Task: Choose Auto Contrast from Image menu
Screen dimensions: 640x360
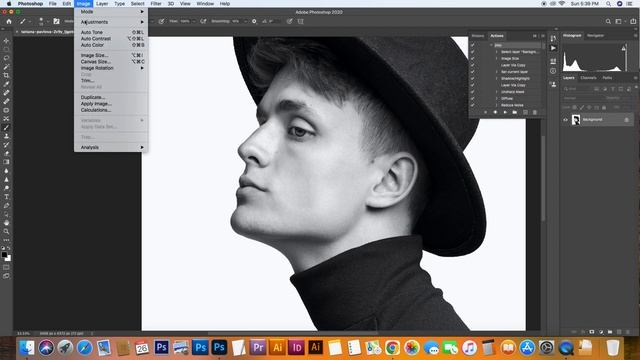Action: pyautogui.click(x=111, y=38)
